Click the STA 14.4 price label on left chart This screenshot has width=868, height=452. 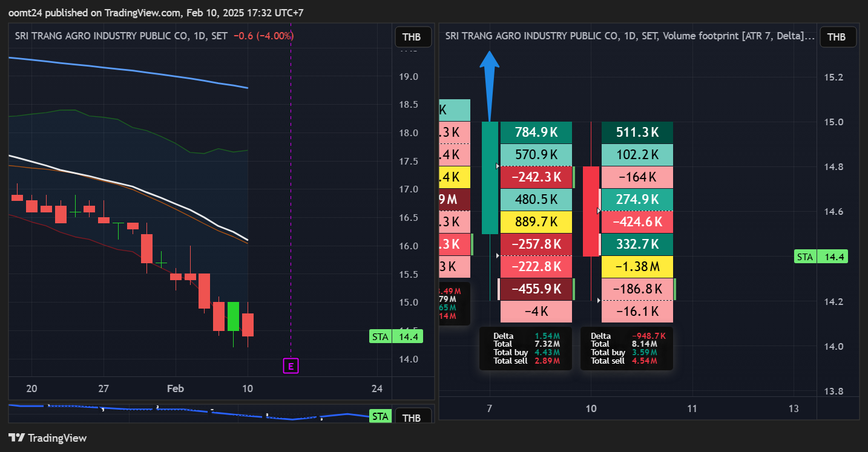tap(396, 336)
